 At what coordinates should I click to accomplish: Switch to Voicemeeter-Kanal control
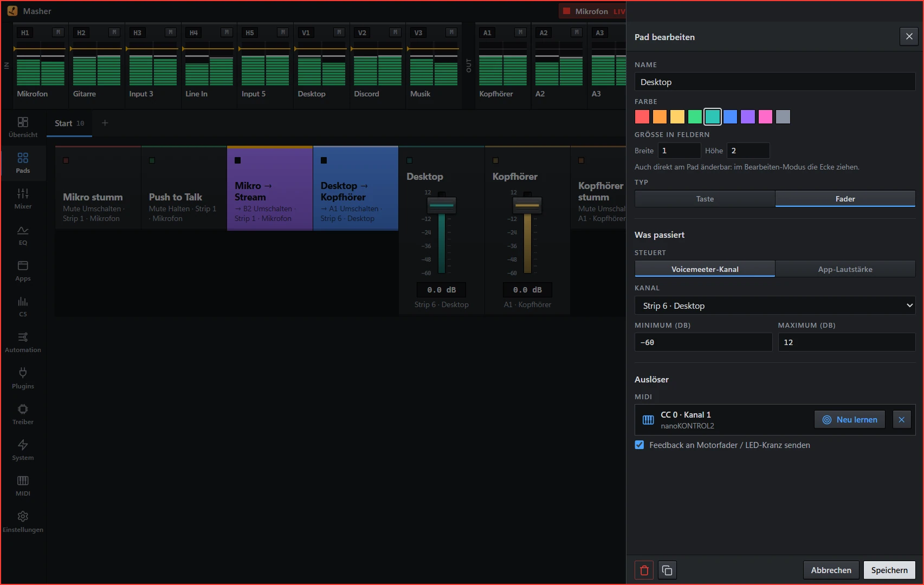pos(705,269)
